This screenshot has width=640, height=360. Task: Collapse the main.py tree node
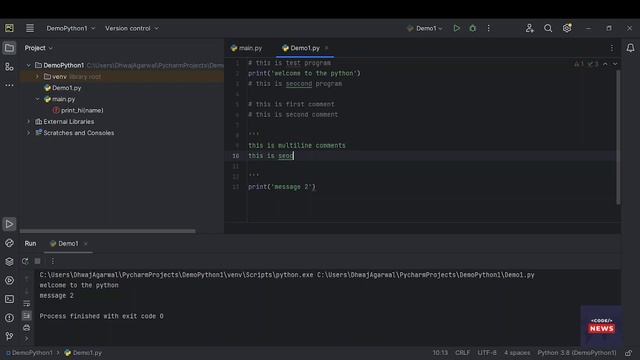pos(38,99)
